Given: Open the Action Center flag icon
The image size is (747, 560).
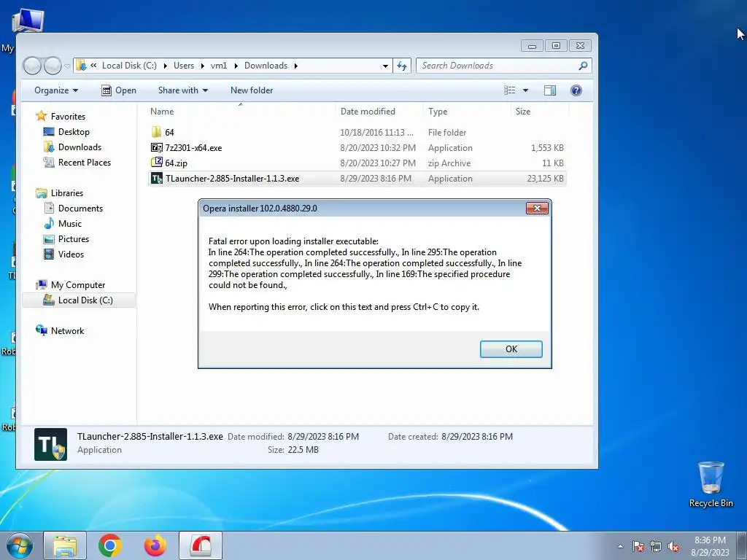Looking at the screenshot, I should pos(638,546).
